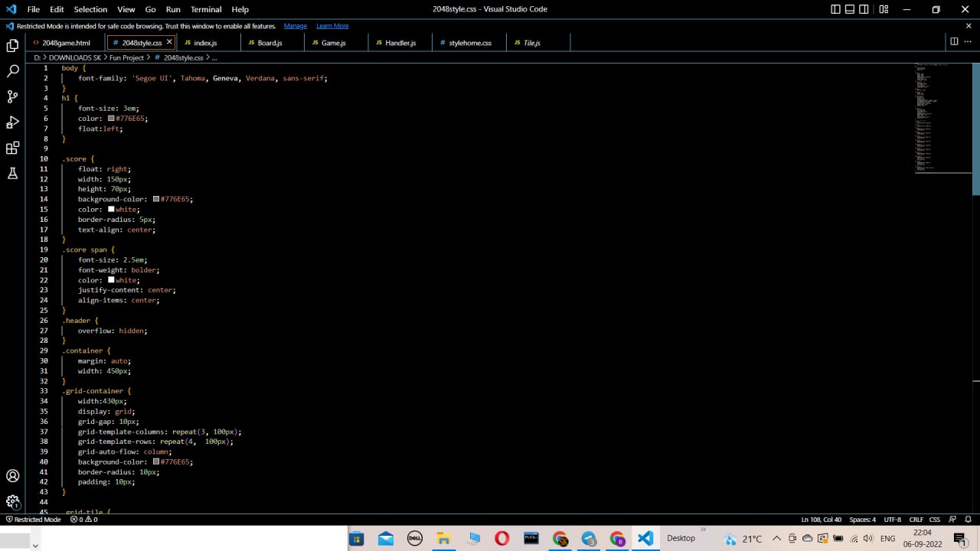980x551 pixels.
Task: Click DOWNLOADS SK breadcrumb segment
Action: [x=75, y=58]
